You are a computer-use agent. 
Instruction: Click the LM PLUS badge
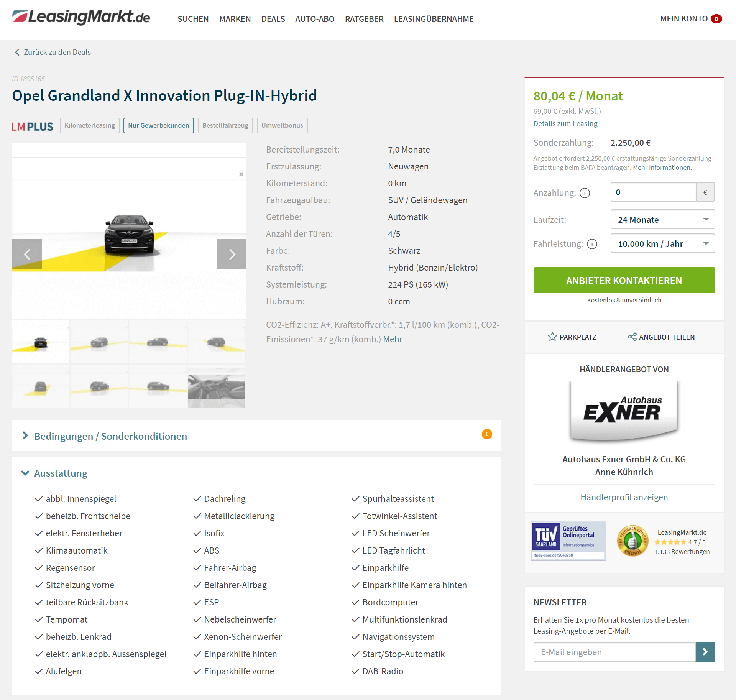(32, 127)
